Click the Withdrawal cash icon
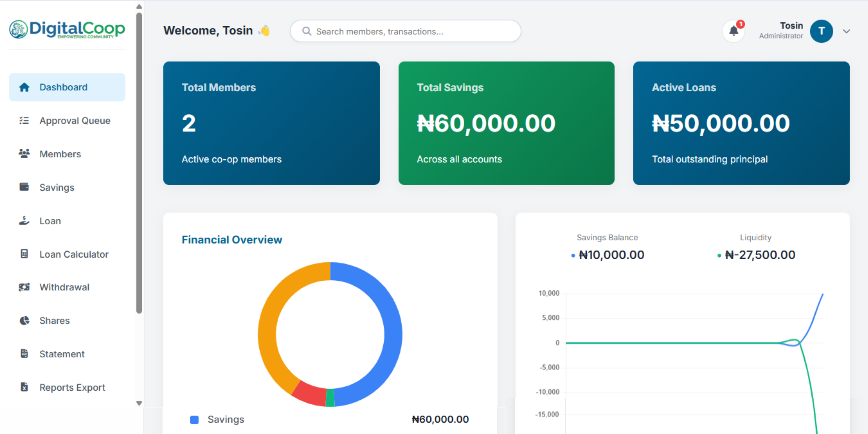The height and width of the screenshot is (434, 868). (x=24, y=287)
